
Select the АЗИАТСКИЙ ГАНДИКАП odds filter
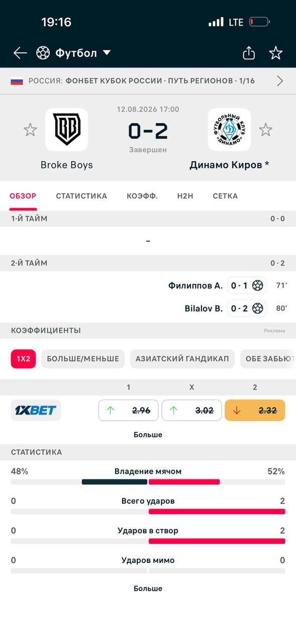point(182,359)
